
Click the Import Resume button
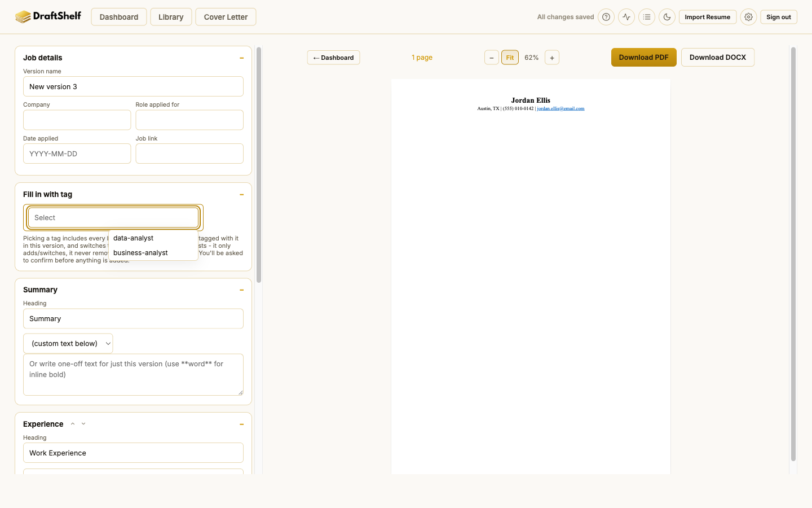(708, 17)
